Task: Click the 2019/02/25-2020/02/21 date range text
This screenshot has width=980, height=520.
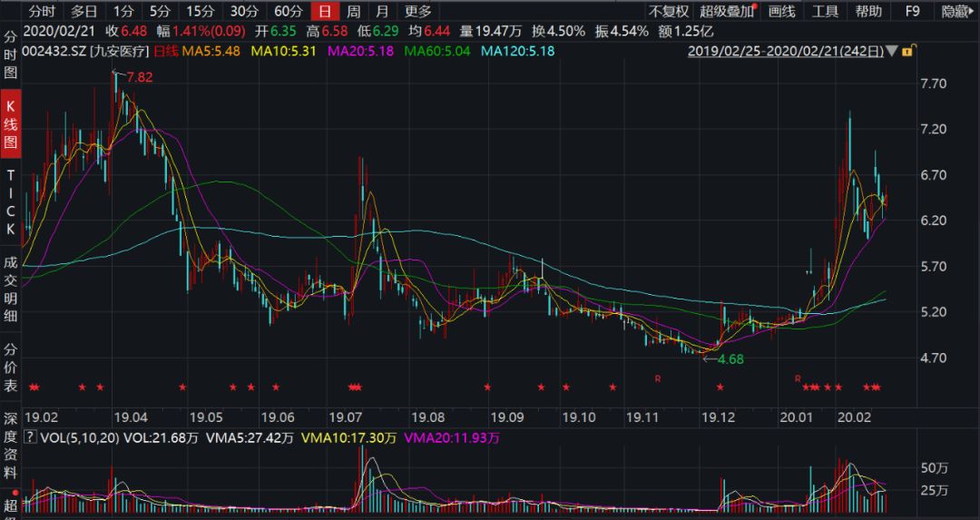Action: pos(786,51)
